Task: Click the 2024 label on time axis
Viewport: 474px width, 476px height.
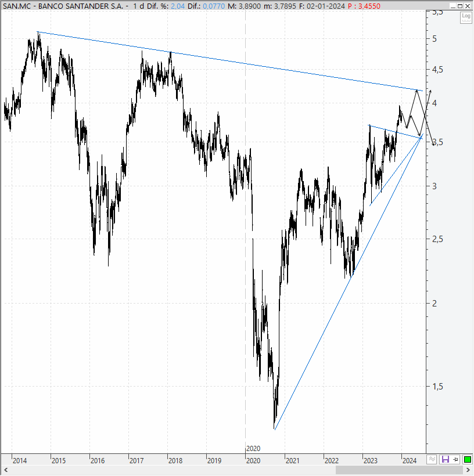Action: pos(409,461)
